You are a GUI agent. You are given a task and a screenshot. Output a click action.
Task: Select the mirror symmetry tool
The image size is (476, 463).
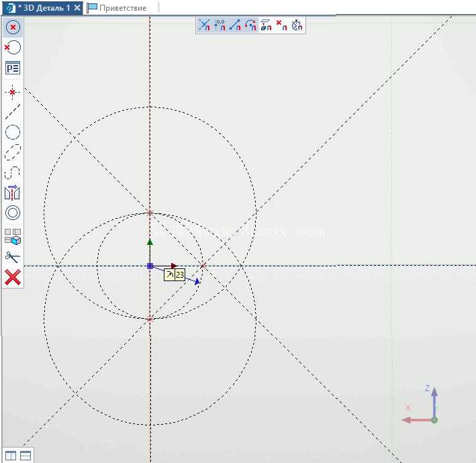[12, 193]
